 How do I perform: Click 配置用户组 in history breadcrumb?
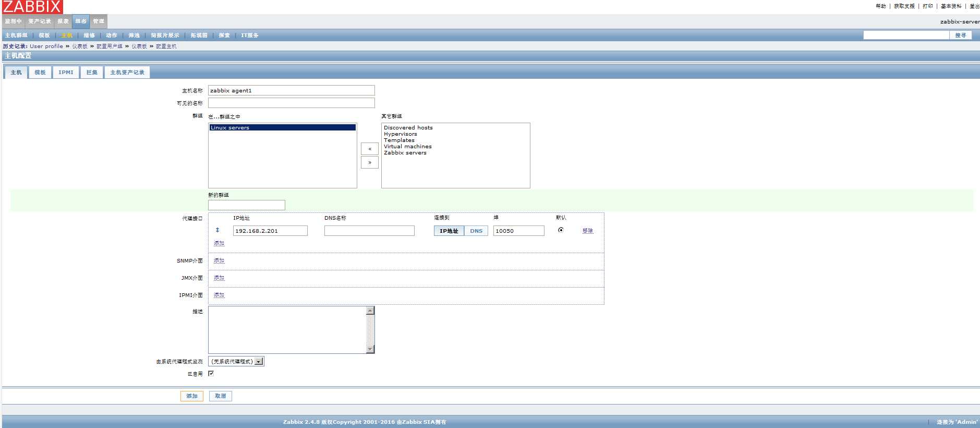coord(110,46)
